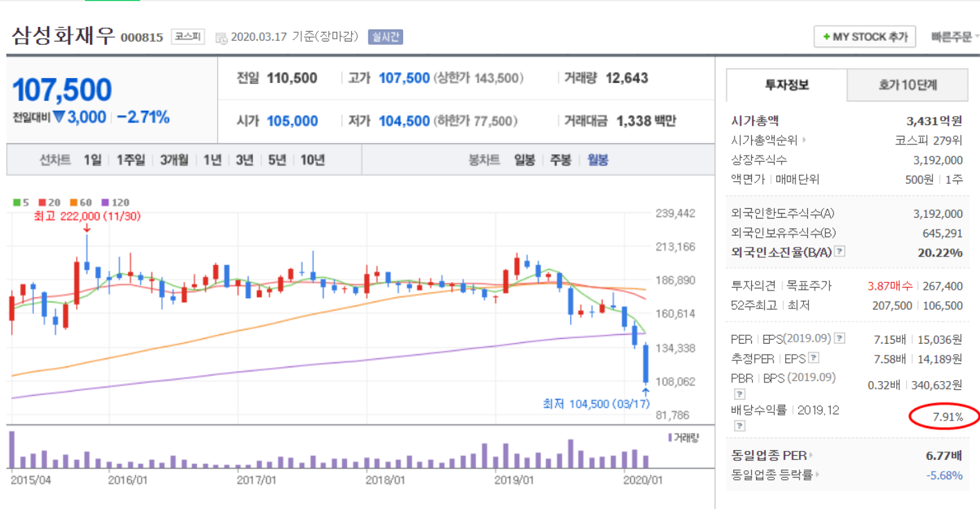The width and height of the screenshot is (980, 509).
Task: Open help icon next to 외국인소진율(B/A)
Action: click(840, 252)
